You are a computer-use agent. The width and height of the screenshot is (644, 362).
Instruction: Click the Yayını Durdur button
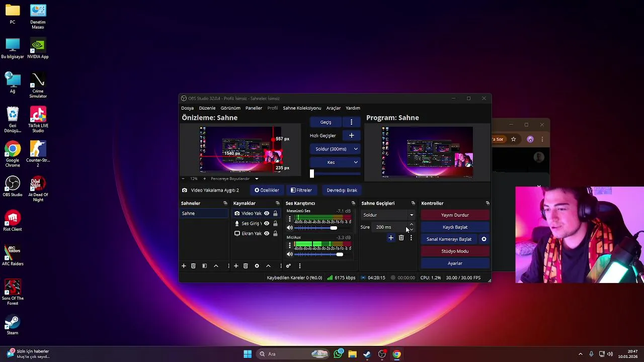(455, 215)
